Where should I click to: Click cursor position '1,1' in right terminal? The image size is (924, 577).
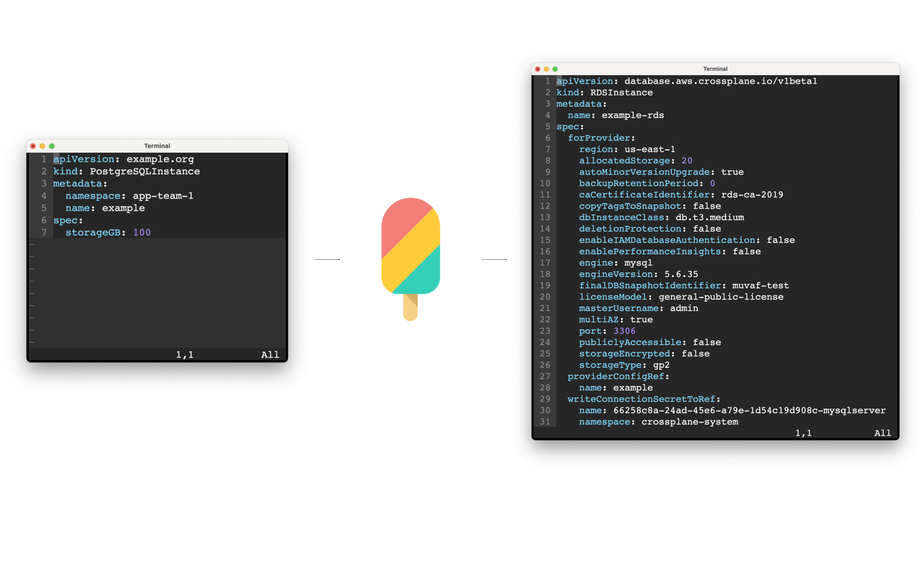(x=804, y=433)
